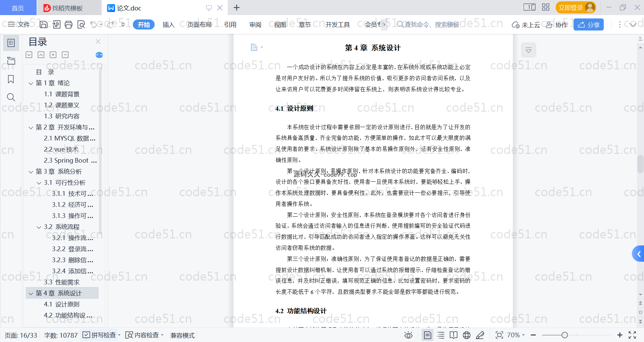This screenshot has height=342, width=644.
Task: Switch to outline view in status bar
Action: 441,335
